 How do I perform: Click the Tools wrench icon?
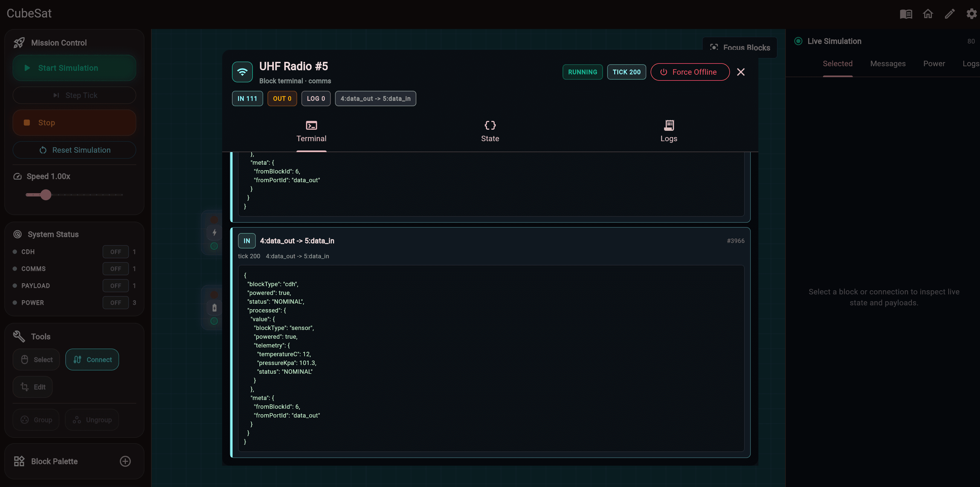tap(19, 336)
